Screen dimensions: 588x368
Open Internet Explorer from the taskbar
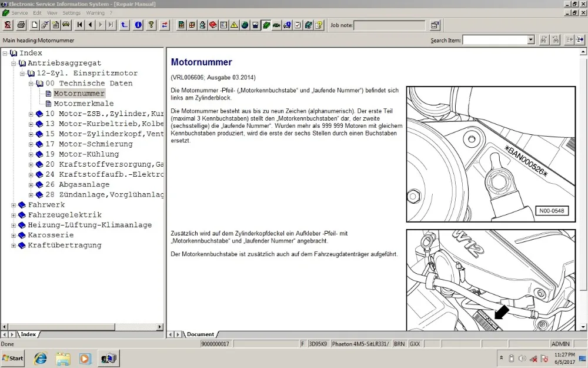pos(41,358)
